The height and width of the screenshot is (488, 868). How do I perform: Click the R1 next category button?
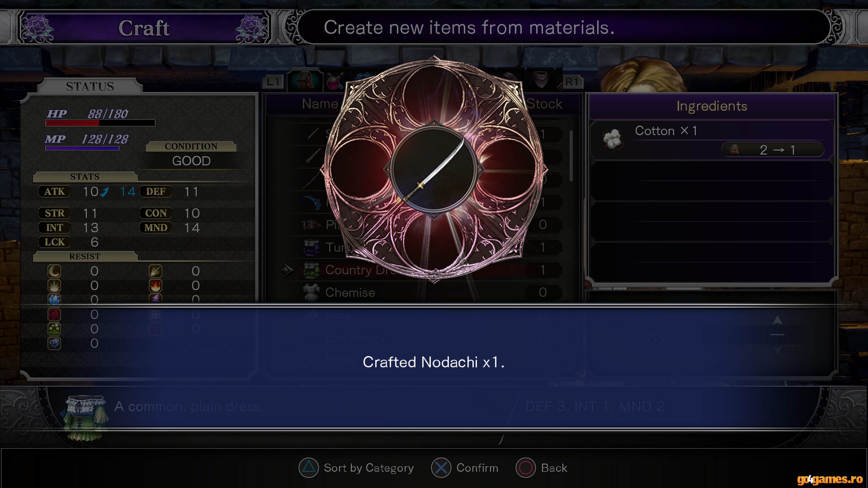pos(572,82)
